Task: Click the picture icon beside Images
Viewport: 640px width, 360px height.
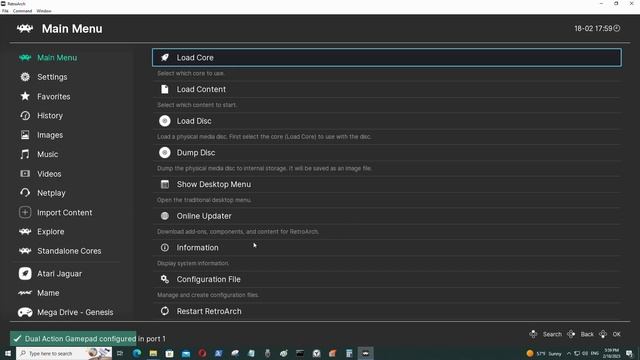Action: 25,135
